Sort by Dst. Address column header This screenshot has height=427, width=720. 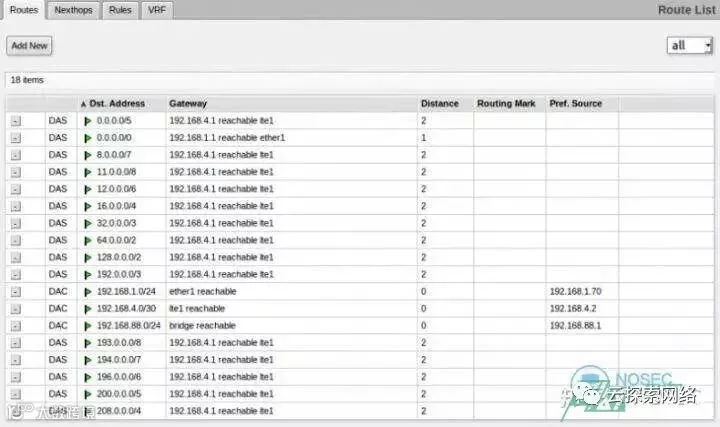click(117, 104)
